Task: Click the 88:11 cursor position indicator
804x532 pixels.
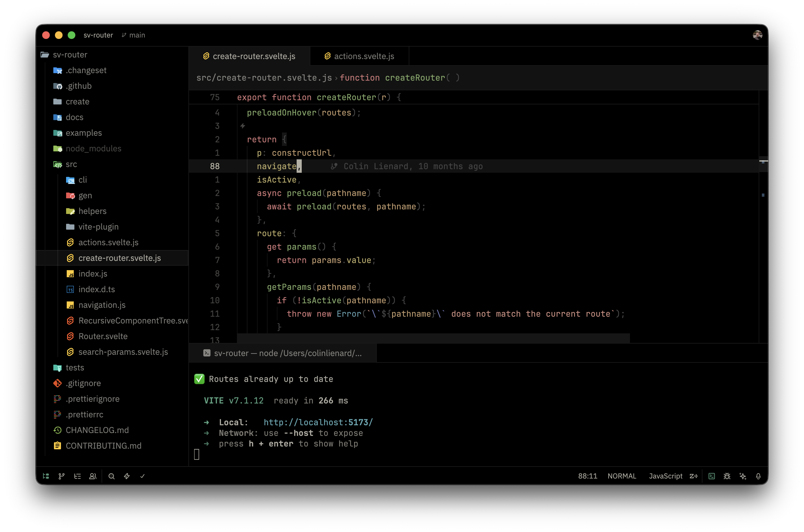Action: click(588, 476)
